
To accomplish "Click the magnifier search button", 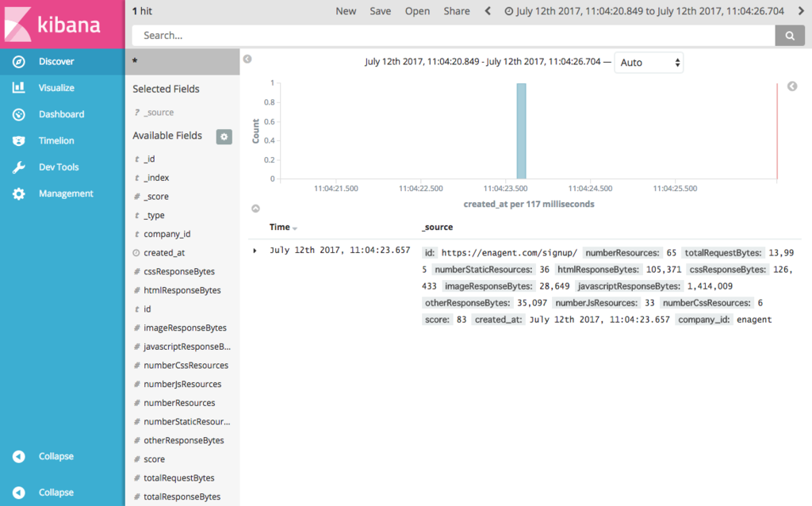I will click(790, 36).
